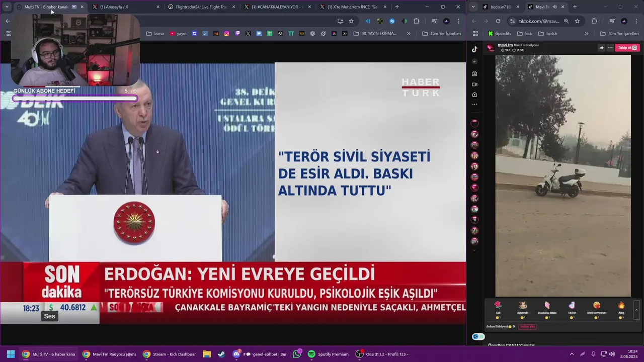Screen dimensions: 644x362
Task: Open site info icon in TikTok address bar
Action: (x=512, y=21)
